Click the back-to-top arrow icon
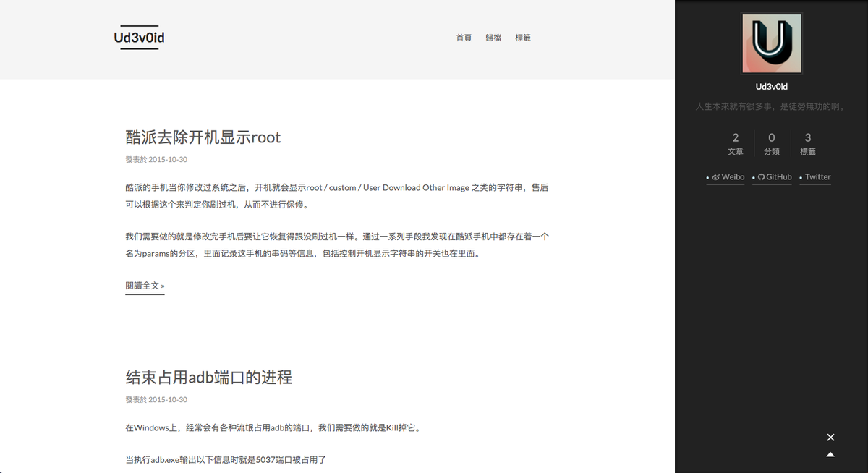Screen dimensions: 868x473 click(830, 455)
